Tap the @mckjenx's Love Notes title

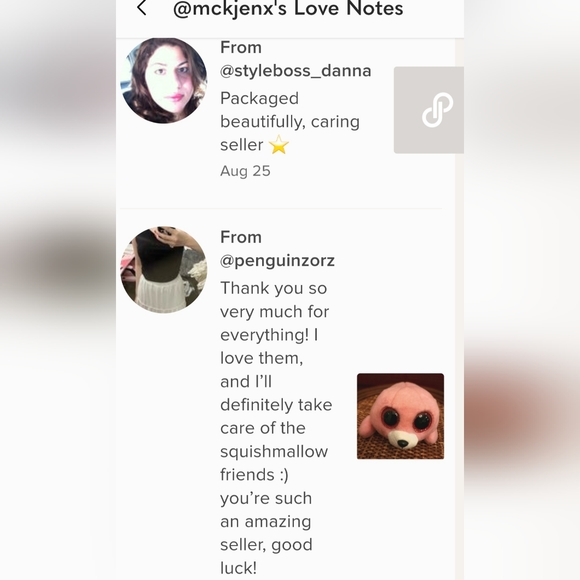288,9
